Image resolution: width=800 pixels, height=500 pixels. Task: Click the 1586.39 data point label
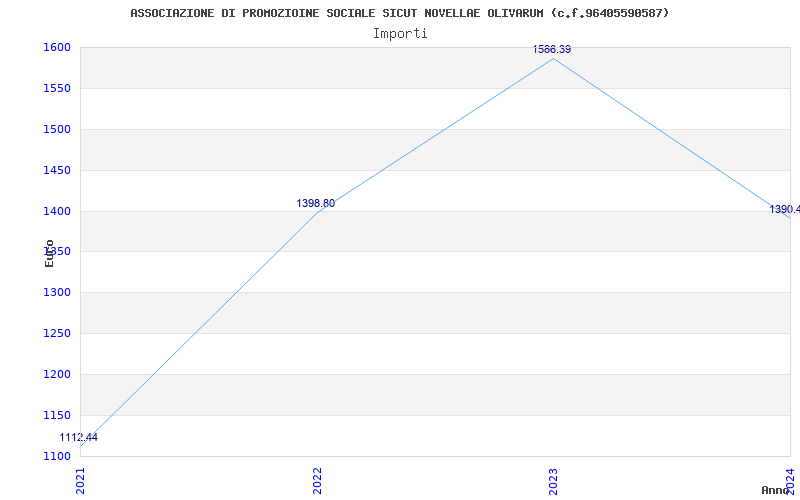pos(552,49)
